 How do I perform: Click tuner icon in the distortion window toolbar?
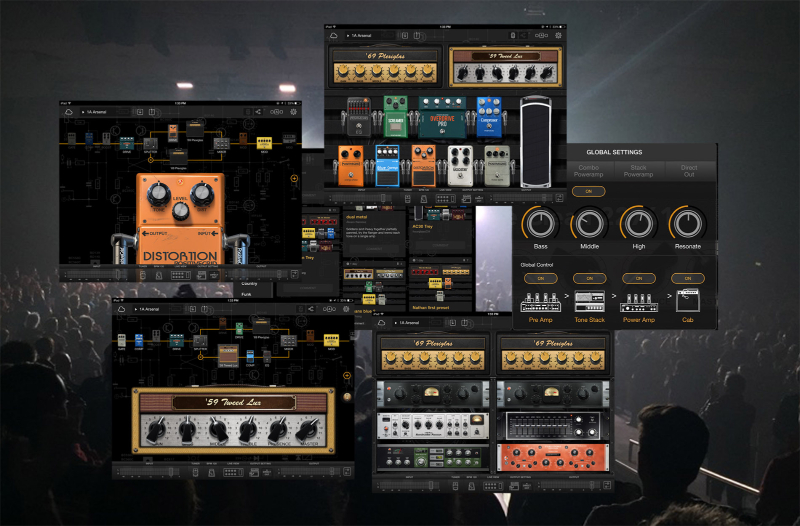pos(142,275)
